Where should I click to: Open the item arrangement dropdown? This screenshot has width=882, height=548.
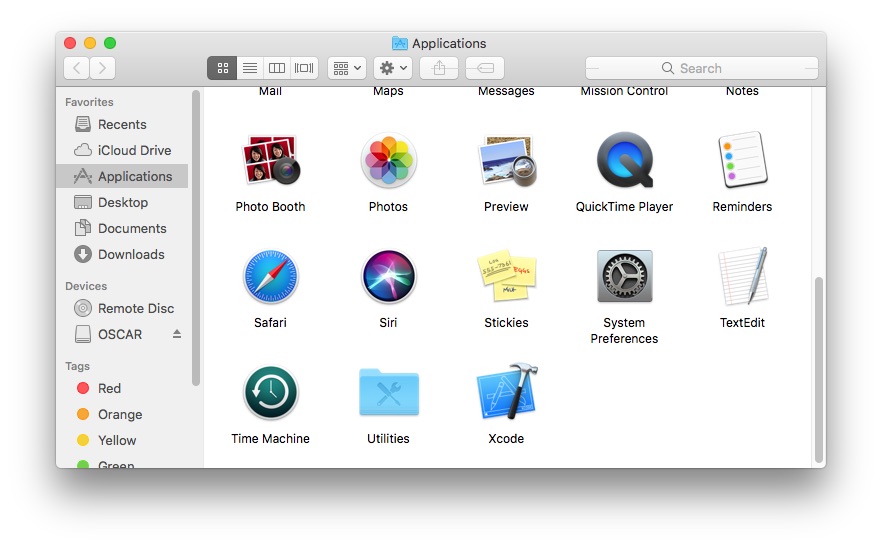(347, 68)
